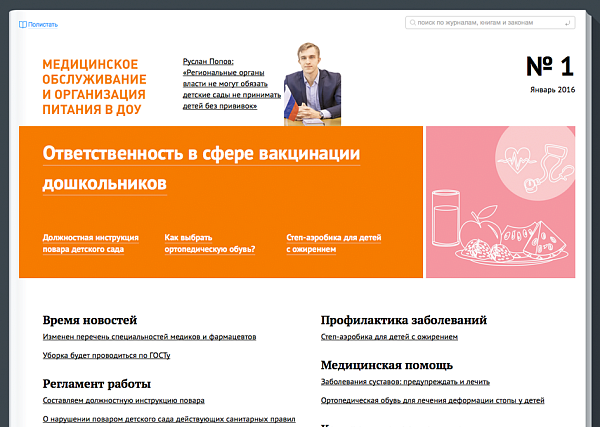Open О нарушении поваром детского сада санитарных правил
Viewport: 600px width, 427px height.
pos(169,419)
